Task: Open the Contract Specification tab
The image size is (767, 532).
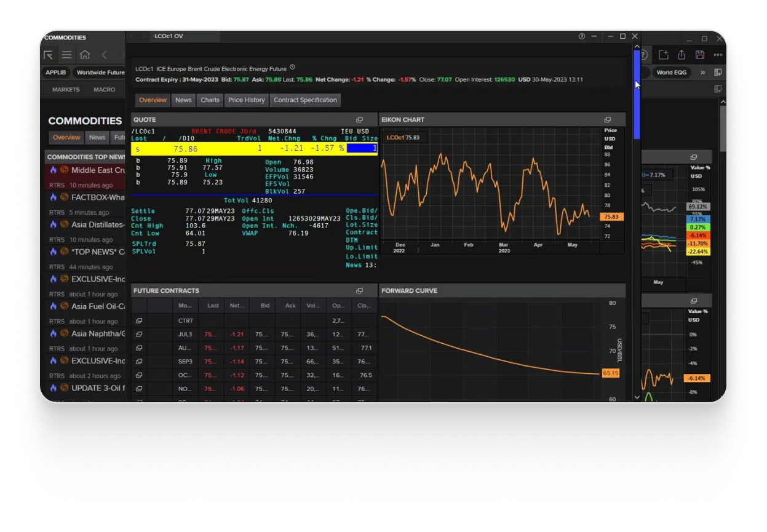Action: [x=305, y=100]
